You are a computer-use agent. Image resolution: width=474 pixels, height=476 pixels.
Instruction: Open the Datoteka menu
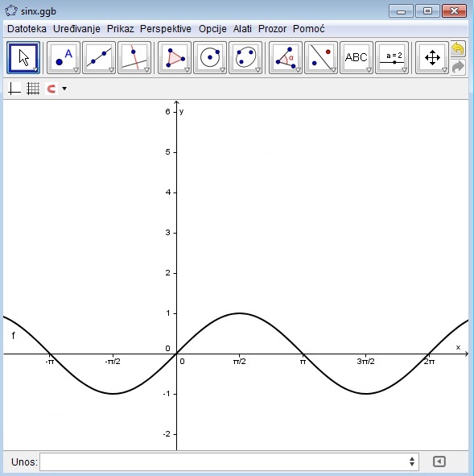27,29
